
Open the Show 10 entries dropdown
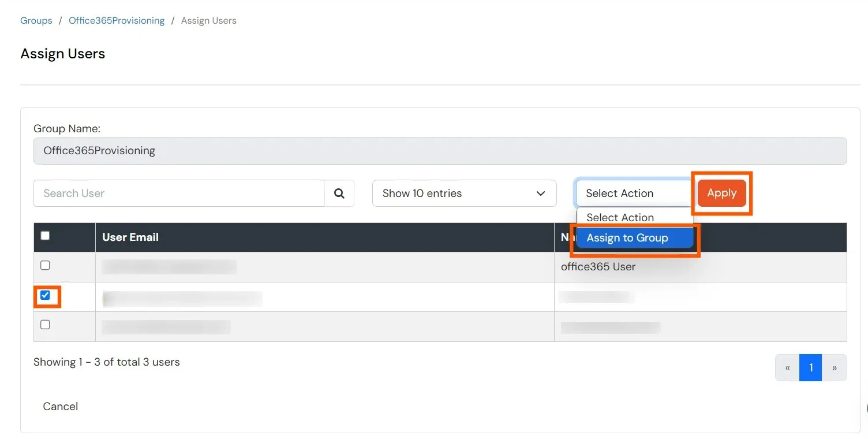pos(463,193)
